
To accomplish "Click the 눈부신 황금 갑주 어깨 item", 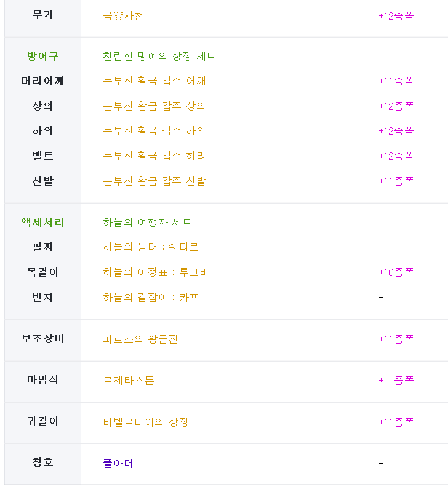I will (x=154, y=81).
